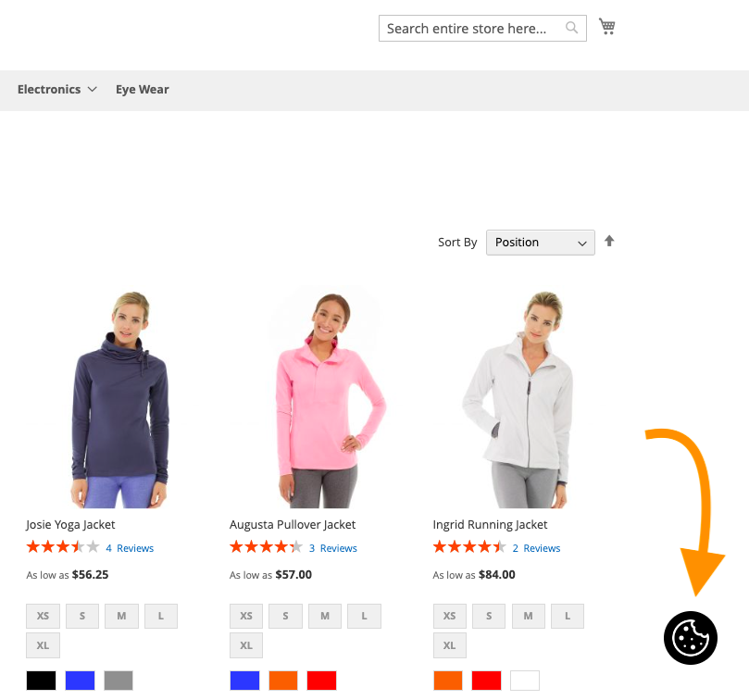The width and height of the screenshot is (749, 700).
Task: View 4 Reviews for Josie Yoga Jacket
Action: (x=130, y=548)
